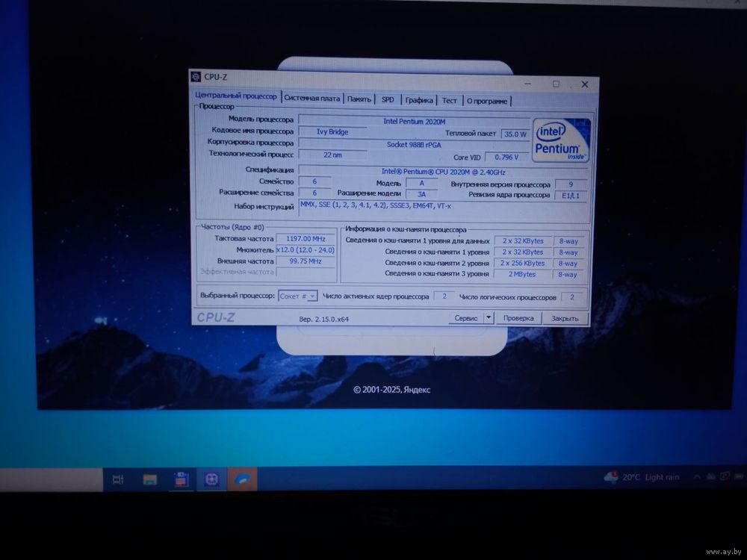Screen dimensions: 747x560
Task: Minimize the CPU-Z window
Action: pos(528,84)
